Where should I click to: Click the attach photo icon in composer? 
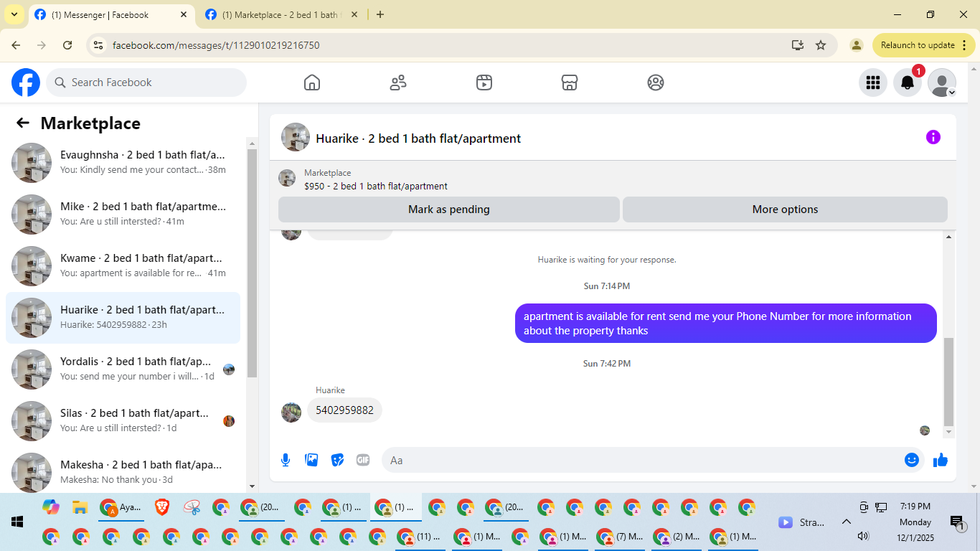pyautogui.click(x=311, y=460)
